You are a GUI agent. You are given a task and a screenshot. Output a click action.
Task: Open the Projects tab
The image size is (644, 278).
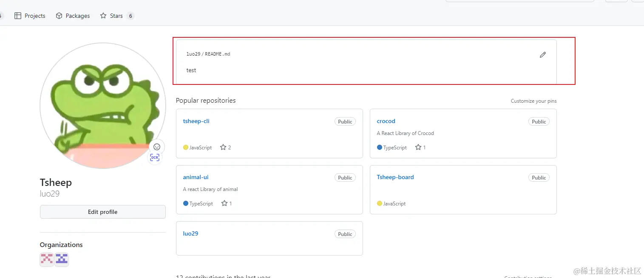(x=30, y=16)
